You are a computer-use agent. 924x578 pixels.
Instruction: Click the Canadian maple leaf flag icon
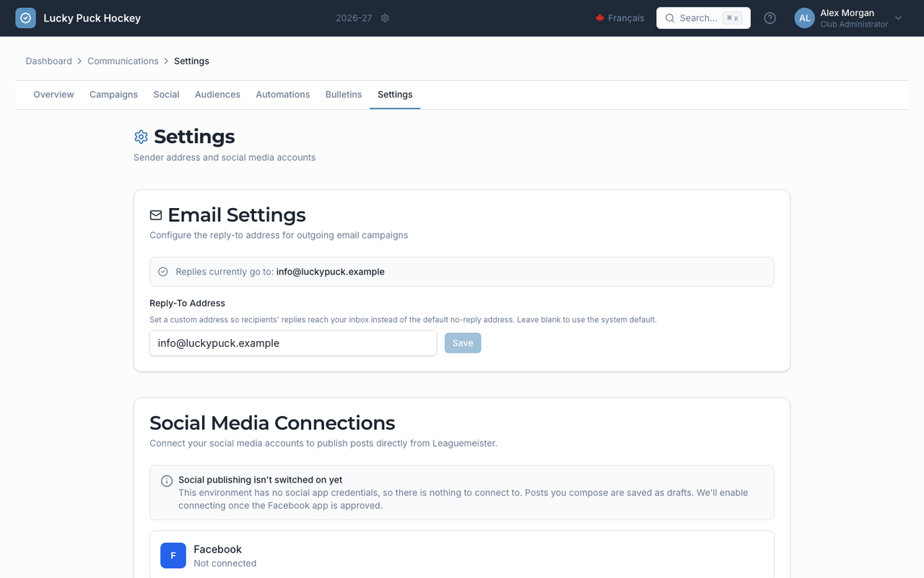[600, 18]
